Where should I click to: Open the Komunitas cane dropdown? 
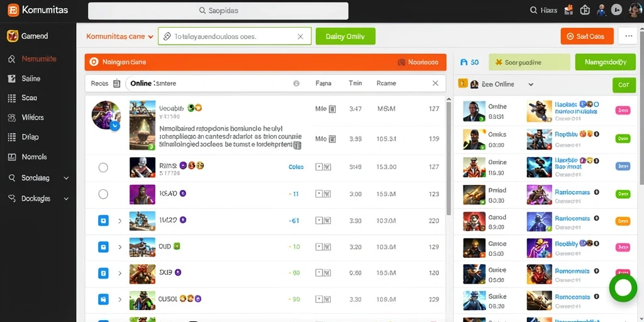point(120,36)
